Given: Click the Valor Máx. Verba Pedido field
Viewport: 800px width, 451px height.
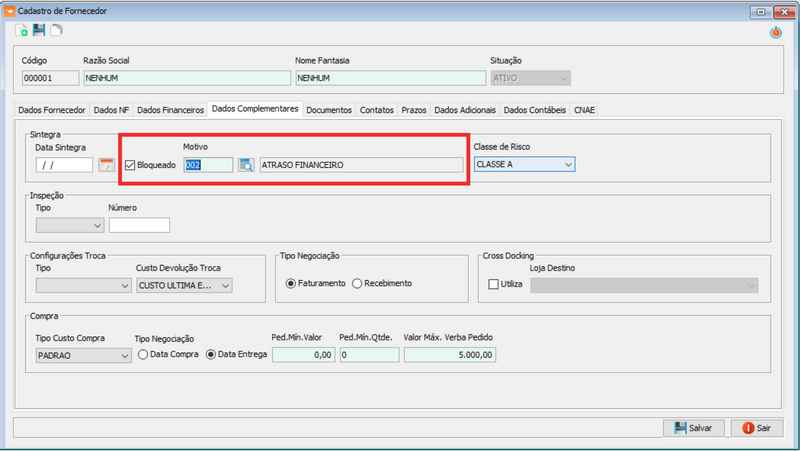Looking at the screenshot, I should click(450, 355).
